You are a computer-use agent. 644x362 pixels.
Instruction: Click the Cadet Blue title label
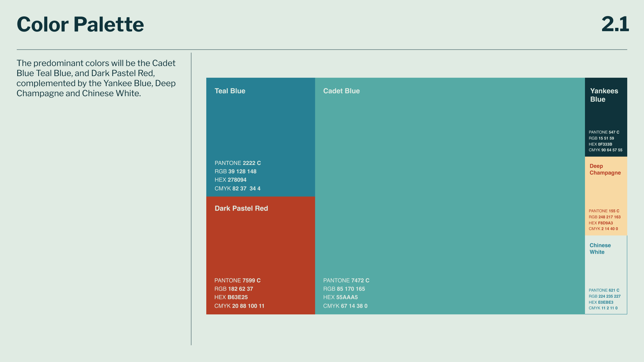coord(341,91)
